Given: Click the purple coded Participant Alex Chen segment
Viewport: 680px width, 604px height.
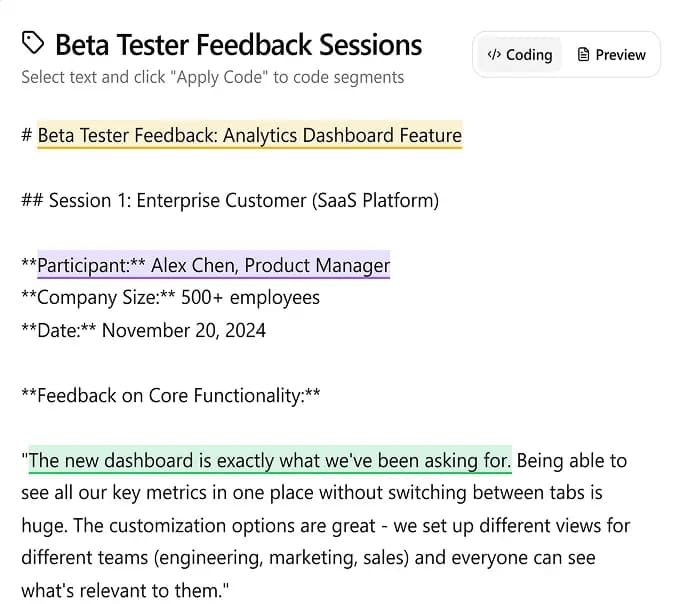Looking at the screenshot, I should coord(213,265).
